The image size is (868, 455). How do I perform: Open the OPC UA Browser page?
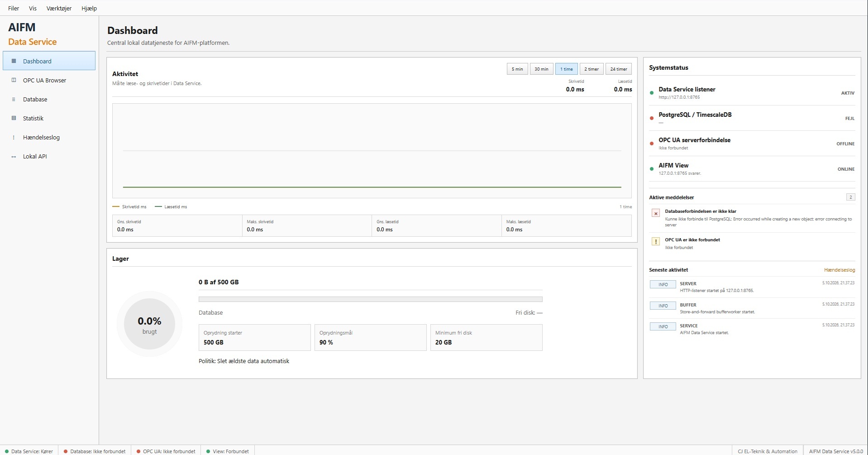click(x=49, y=80)
